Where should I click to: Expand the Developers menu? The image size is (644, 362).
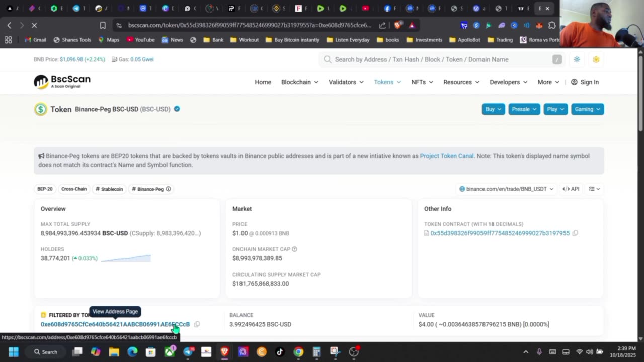tap(509, 82)
